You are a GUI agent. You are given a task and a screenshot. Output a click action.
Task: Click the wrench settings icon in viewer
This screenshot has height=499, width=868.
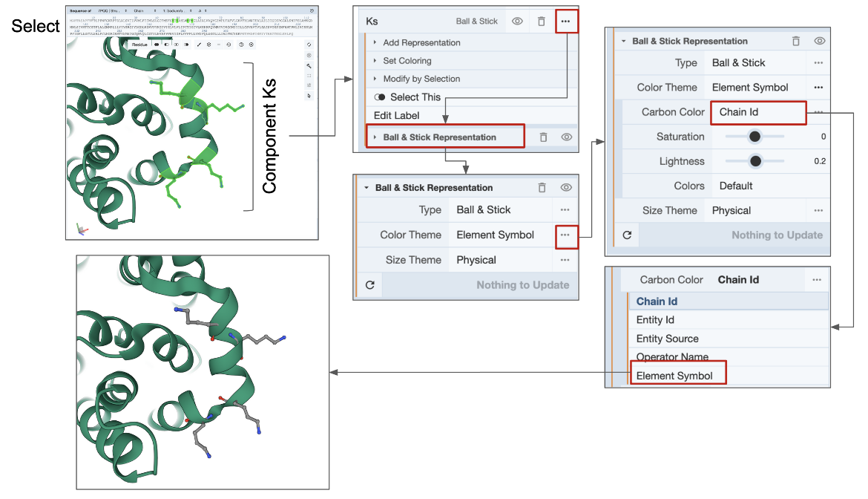click(309, 65)
